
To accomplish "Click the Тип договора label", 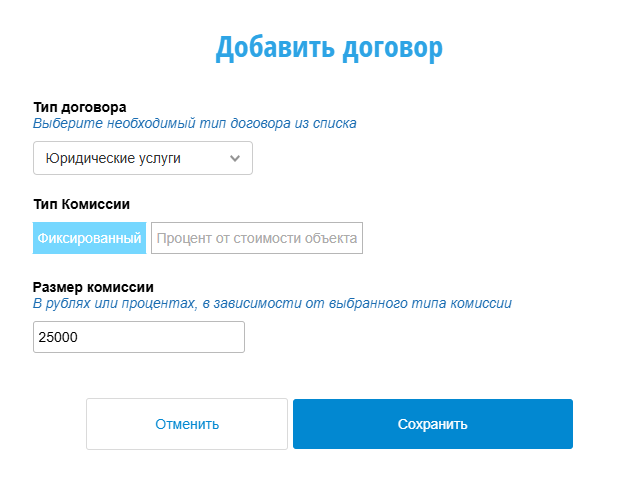I will pyautogui.click(x=80, y=107).
